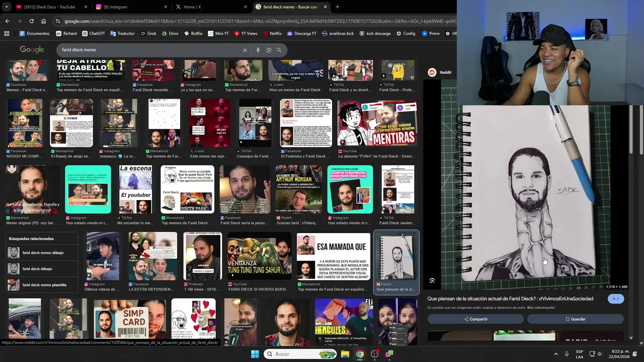Image resolution: width=644 pixels, height=362 pixels.
Task: Open tab search chevron at top-left
Action: pyautogui.click(x=6, y=7)
